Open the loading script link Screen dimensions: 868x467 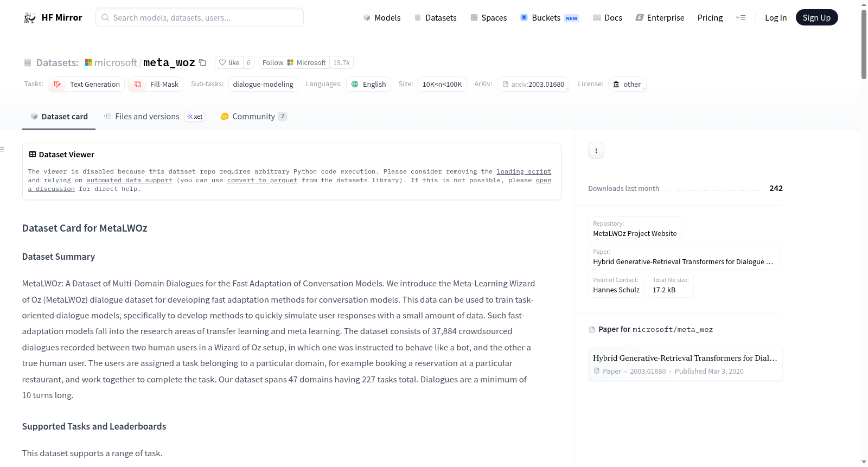point(524,171)
